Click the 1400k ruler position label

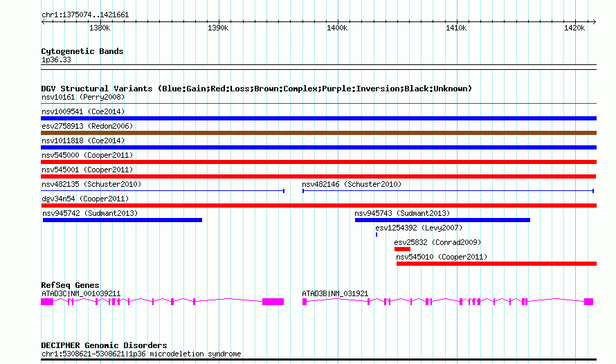coord(337,28)
